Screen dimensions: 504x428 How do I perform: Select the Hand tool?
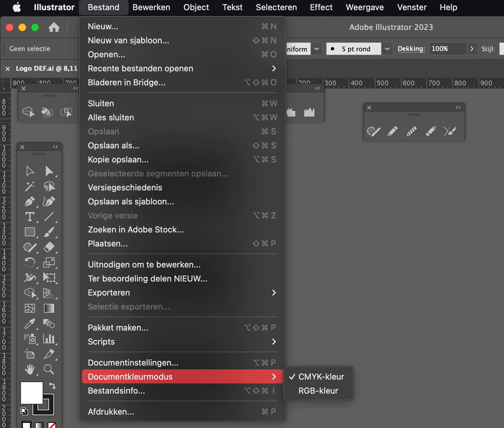pyautogui.click(x=30, y=369)
